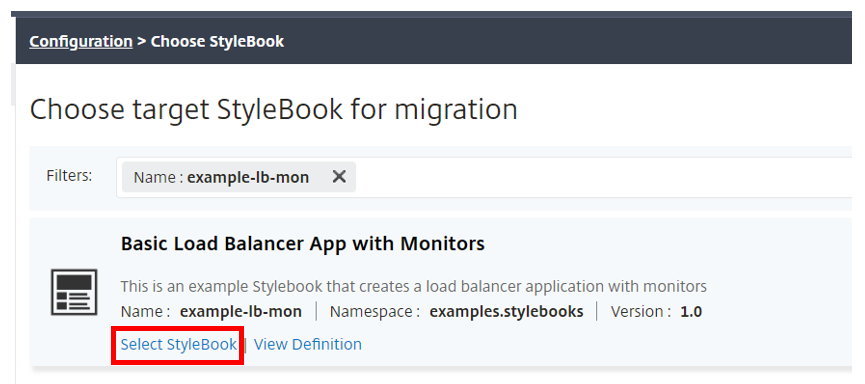Click the separator between Select and View links

click(x=245, y=345)
